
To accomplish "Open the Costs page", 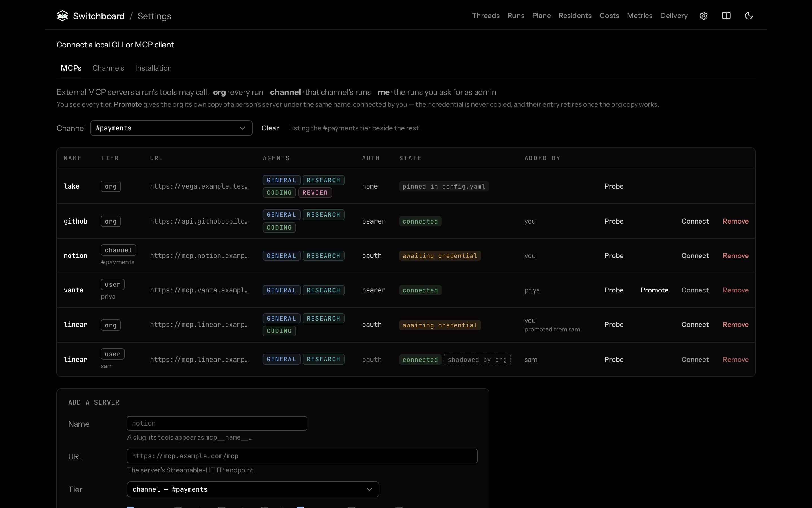I will (x=609, y=16).
